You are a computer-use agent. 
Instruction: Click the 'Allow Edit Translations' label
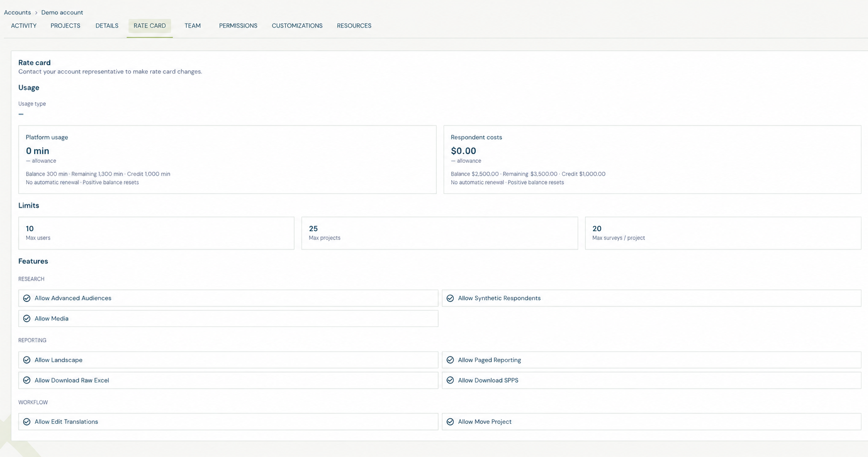[66, 422]
